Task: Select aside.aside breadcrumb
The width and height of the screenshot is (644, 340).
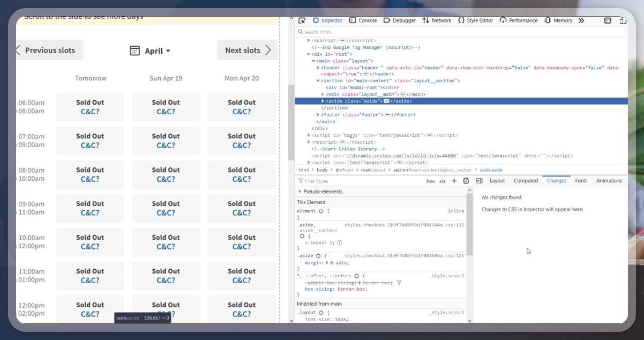Action: (491, 170)
